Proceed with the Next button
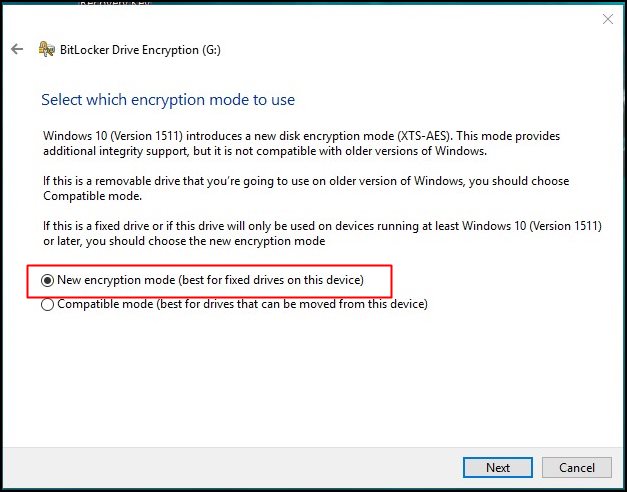Viewport: 627px width, 492px height. click(497, 468)
